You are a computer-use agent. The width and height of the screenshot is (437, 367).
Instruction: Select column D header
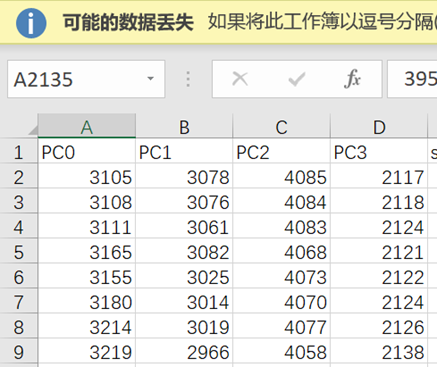point(379,126)
